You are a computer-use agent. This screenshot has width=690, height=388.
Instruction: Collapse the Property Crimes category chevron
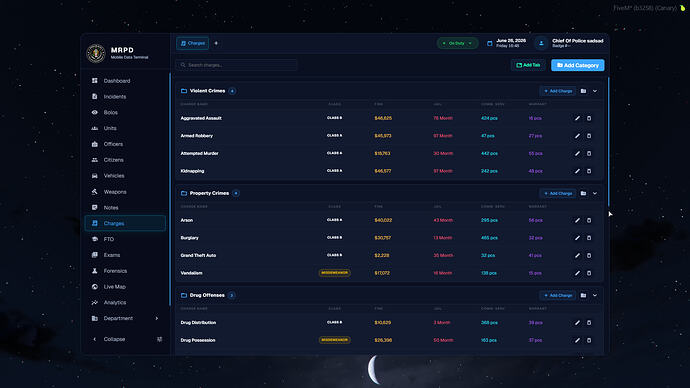[595, 193]
